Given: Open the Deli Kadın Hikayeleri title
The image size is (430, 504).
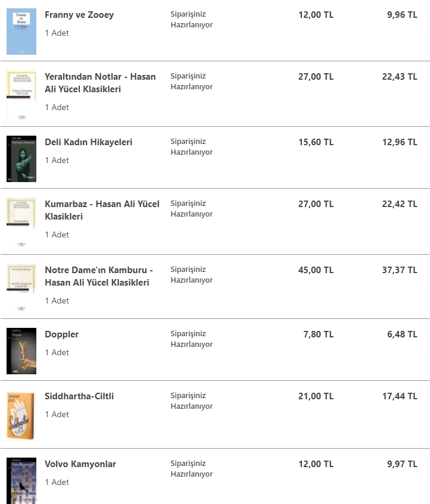Looking at the screenshot, I should [x=89, y=142].
